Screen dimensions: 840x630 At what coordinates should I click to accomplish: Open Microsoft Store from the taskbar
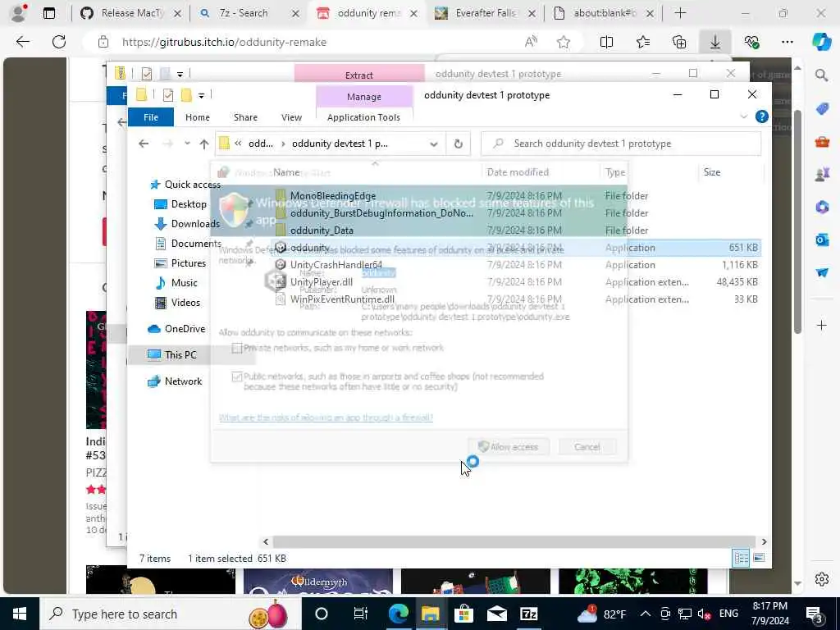coord(464,614)
